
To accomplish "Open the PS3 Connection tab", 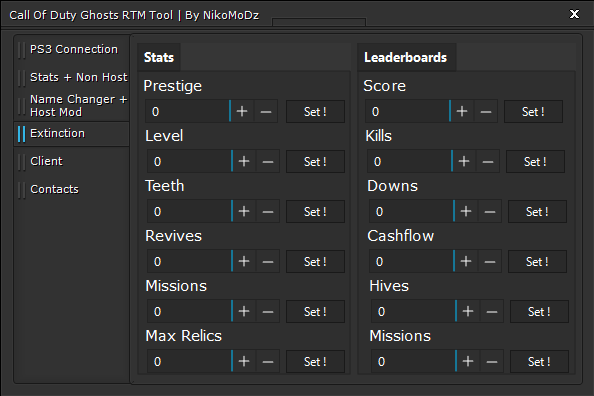I will coord(72,50).
